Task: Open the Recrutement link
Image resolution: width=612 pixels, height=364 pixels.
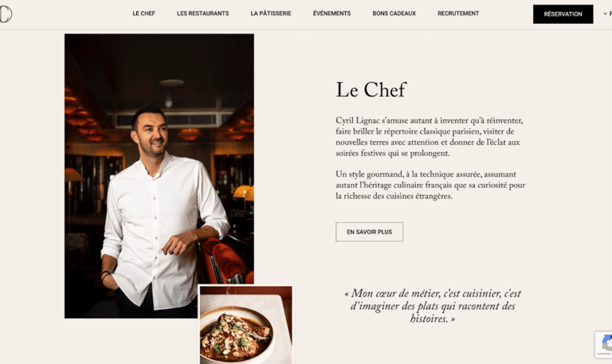Action: (458, 14)
